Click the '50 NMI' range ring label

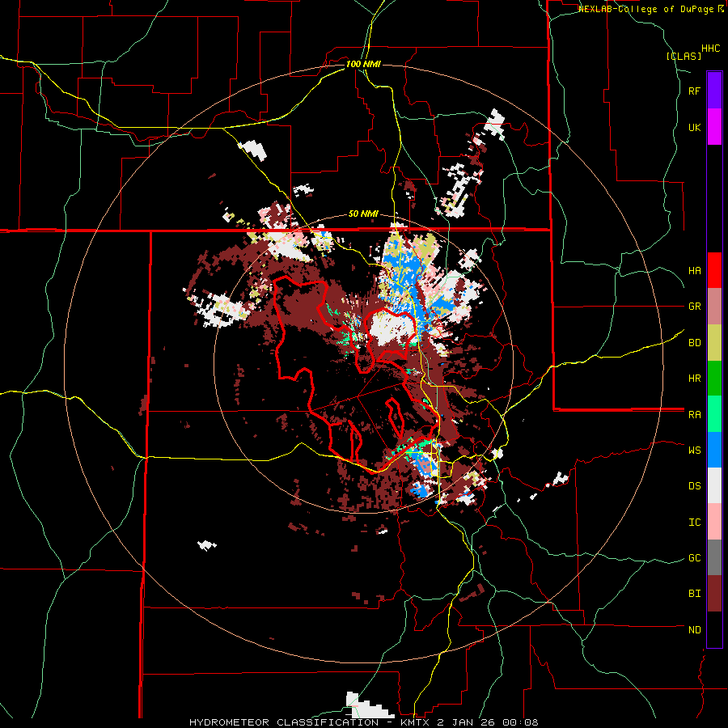[363, 214]
